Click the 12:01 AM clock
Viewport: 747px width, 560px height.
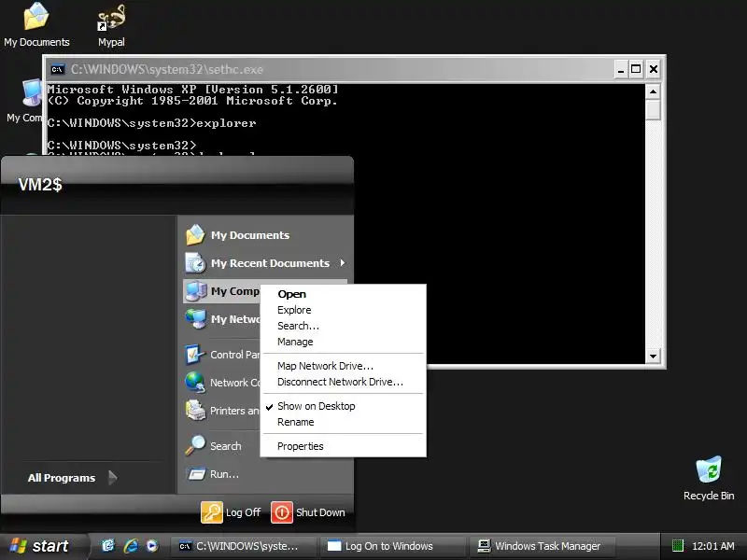[712, 546]
